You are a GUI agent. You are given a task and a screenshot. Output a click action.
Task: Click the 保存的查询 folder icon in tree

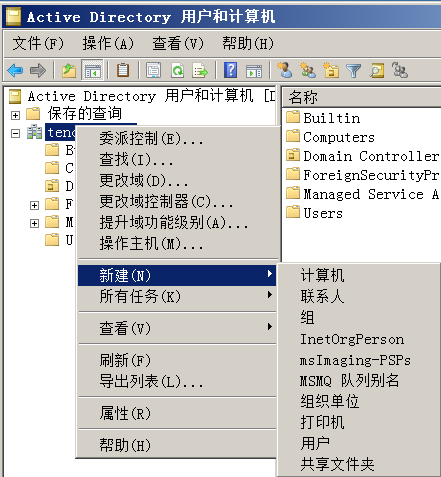pos(33,114)
